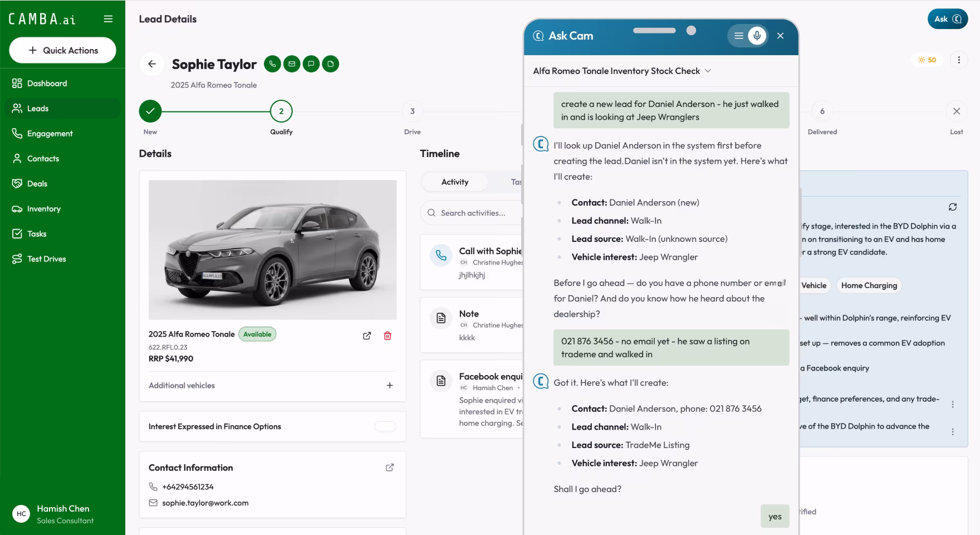
Task: Click the CAMBA.ai logo
Action: click(42, 19)
